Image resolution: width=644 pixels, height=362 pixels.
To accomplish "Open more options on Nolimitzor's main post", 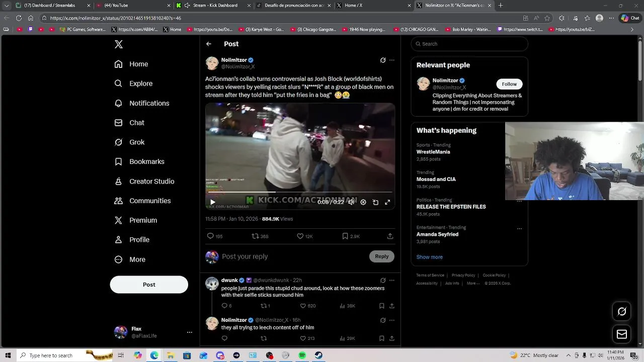I will tap(392, 60).
